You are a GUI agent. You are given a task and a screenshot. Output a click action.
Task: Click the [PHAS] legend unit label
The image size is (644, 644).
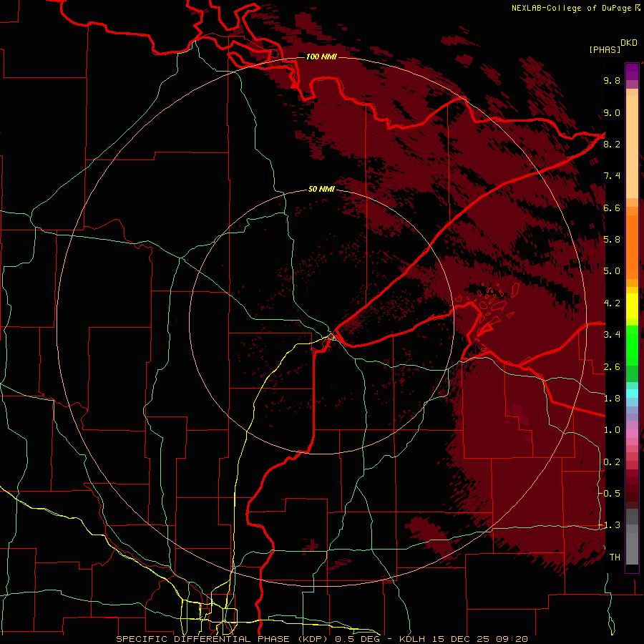coord(605,49)
